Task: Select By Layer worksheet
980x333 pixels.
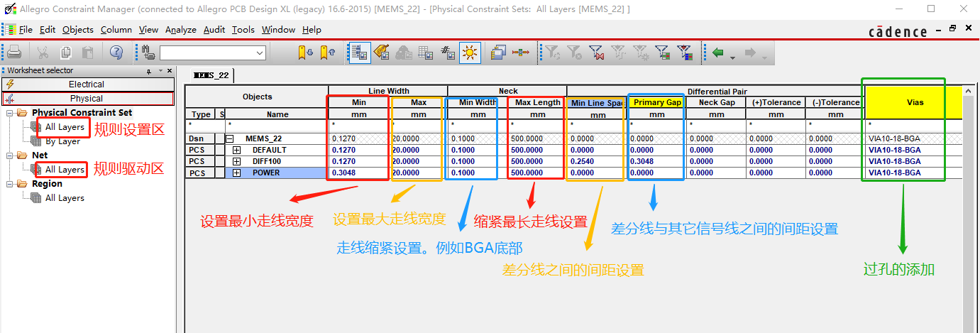Action: click(62, 141)
